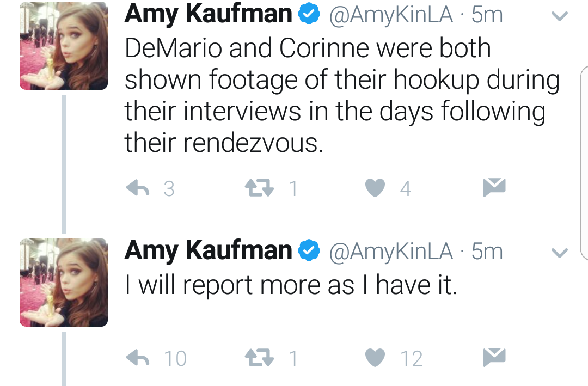View profile photo beside second tweet
The image size is (588, 386).
click(64, 283)
